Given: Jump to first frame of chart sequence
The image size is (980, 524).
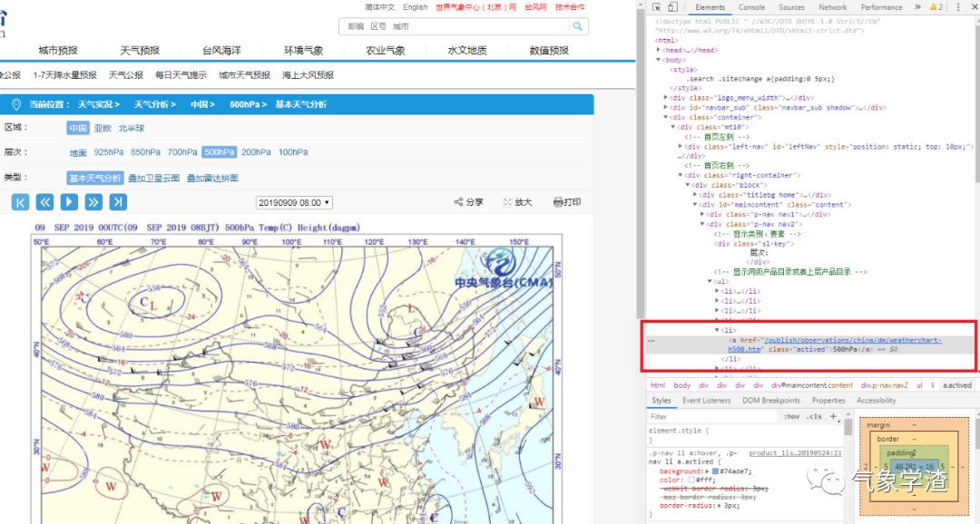Looking at the screenshot, I should tap(20, 202).
